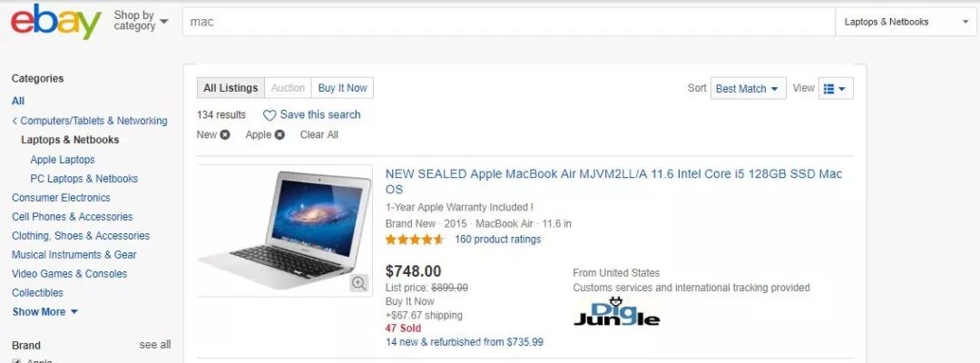Screen dimensions: 980x363
Task: Click the magnifier zoom icon on the MacBook image
Action: point(358,283)
